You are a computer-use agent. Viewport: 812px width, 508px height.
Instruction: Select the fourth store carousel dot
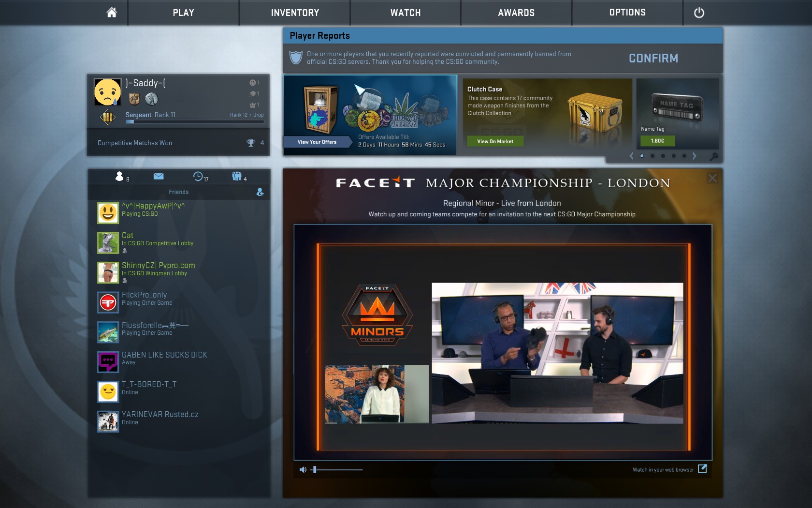point(674,156)
